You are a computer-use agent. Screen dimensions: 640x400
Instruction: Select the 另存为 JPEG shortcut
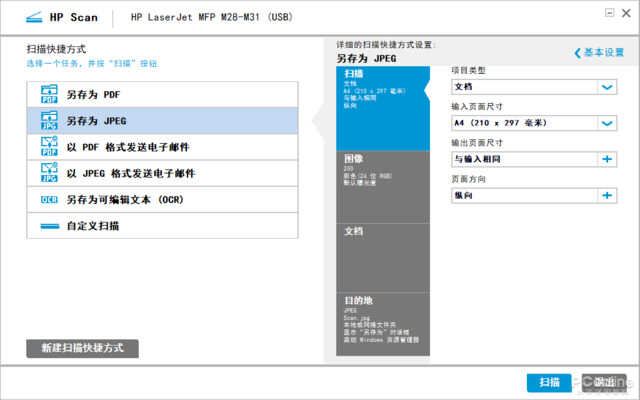coord(162,121)
